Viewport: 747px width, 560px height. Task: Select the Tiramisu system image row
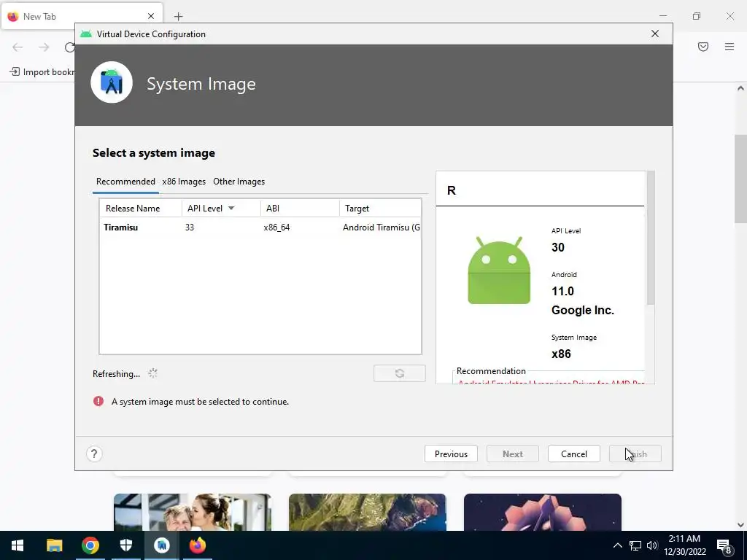tap(260, 227)
